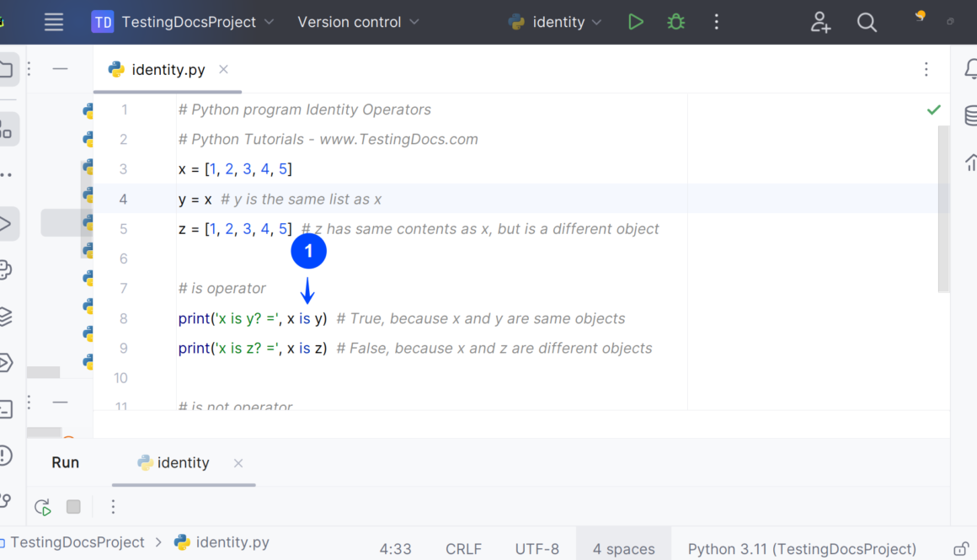Close the identity.py editor tab
The image size is (977, 560).
(223, 70)
